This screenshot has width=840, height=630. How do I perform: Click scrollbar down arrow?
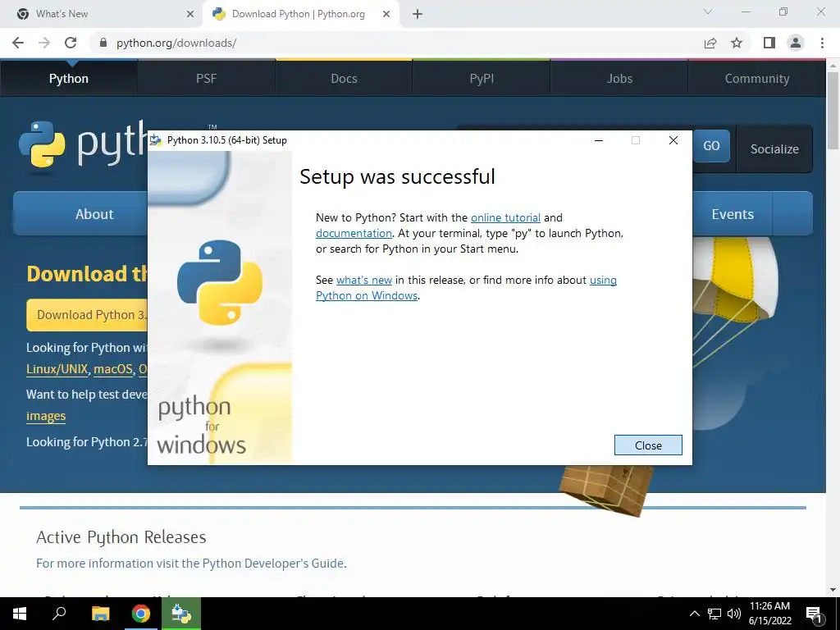click(833, 590)
